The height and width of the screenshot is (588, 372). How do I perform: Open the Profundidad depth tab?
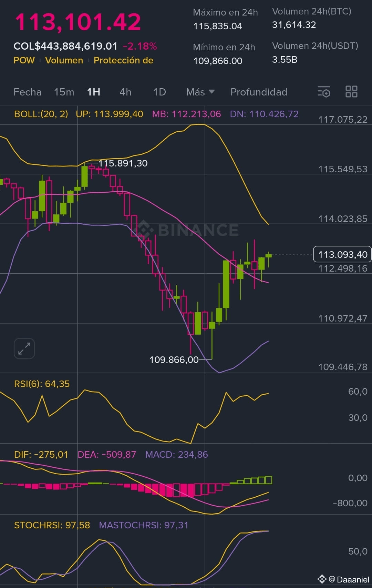(259, 92)
